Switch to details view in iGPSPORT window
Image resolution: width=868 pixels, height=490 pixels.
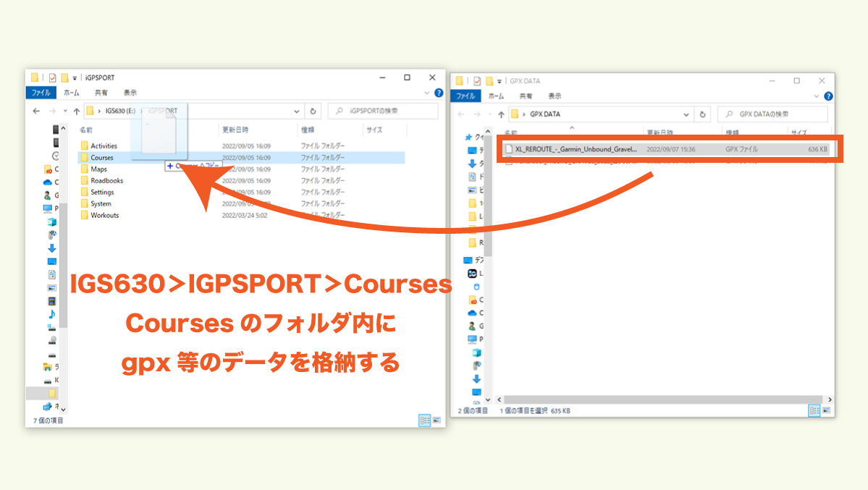425,421
